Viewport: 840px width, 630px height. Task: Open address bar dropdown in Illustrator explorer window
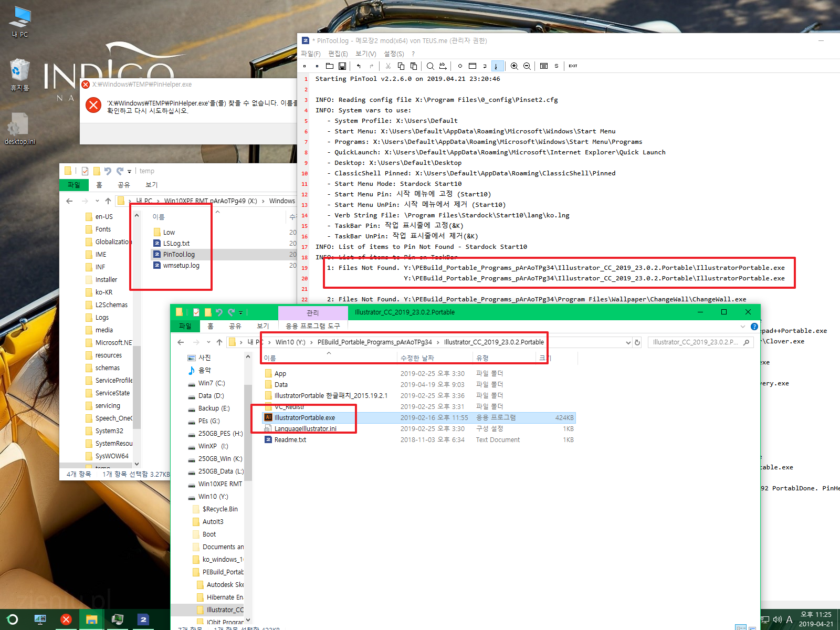tap(628, 342)
